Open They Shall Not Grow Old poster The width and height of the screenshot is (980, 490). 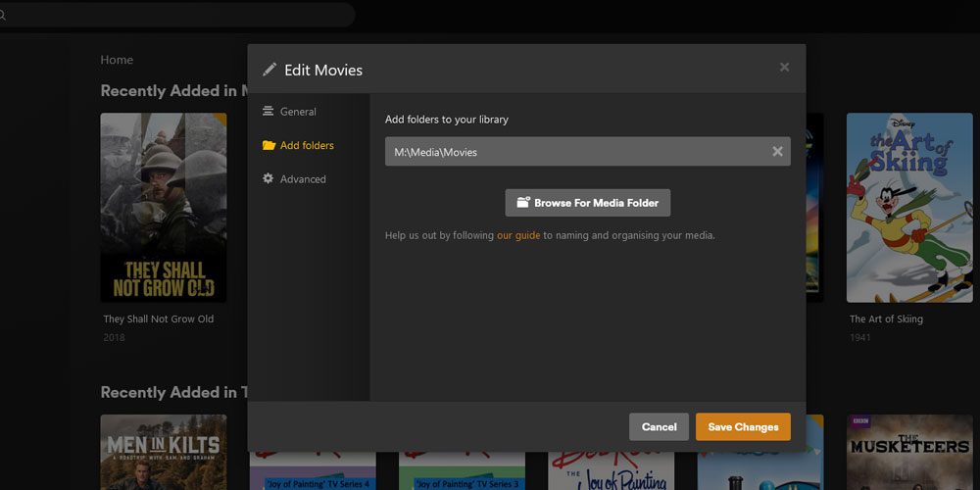(164, 208)
